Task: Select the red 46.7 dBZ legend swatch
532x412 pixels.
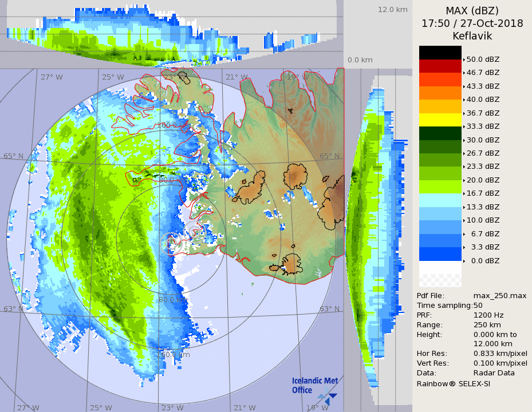Action: tap(440, 66)
